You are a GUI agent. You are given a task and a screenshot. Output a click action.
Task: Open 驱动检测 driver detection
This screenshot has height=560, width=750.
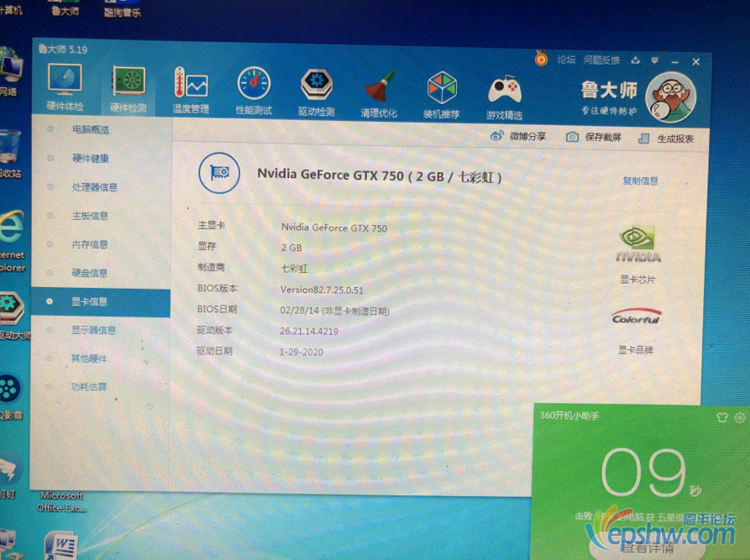click(x=316, y=92)
